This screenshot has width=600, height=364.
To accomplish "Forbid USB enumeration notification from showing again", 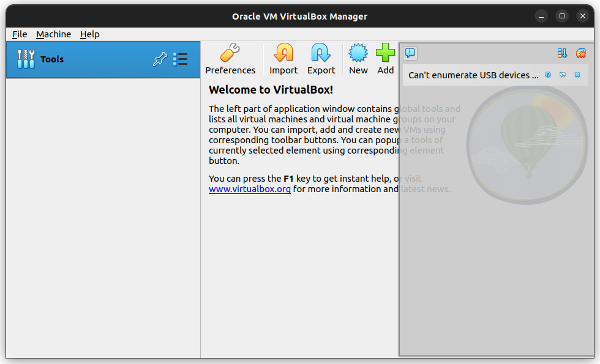I will click(x=563, y=75).
